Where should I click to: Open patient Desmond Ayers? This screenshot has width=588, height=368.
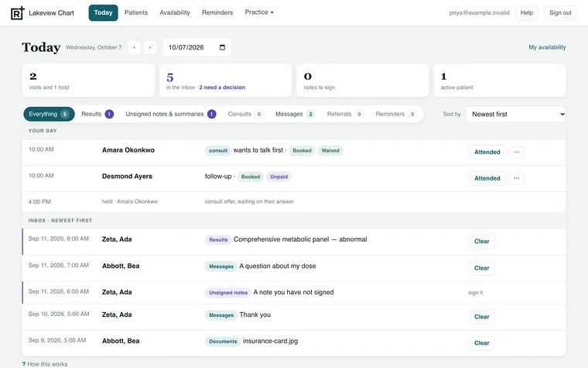pos(127,177)
